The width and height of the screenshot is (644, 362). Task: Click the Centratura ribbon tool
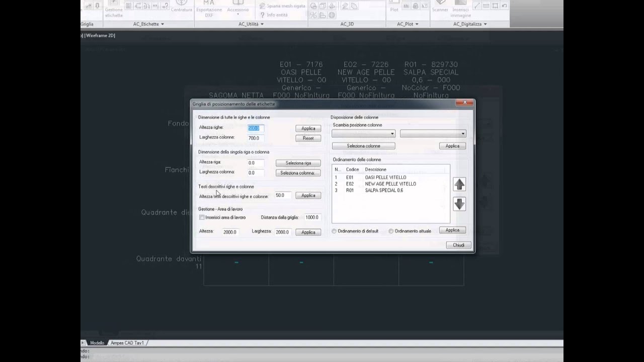point(182,7)
